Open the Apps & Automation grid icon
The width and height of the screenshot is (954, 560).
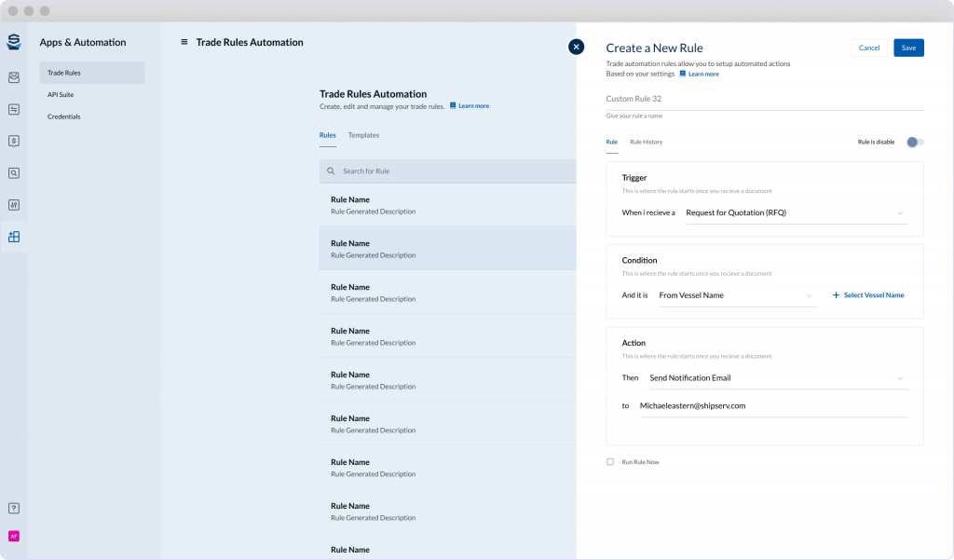(x=14, y=237)
